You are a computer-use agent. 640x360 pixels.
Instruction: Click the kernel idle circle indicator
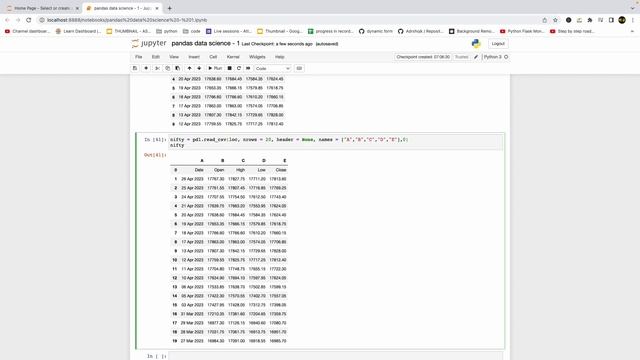click(x=506, y=57)
